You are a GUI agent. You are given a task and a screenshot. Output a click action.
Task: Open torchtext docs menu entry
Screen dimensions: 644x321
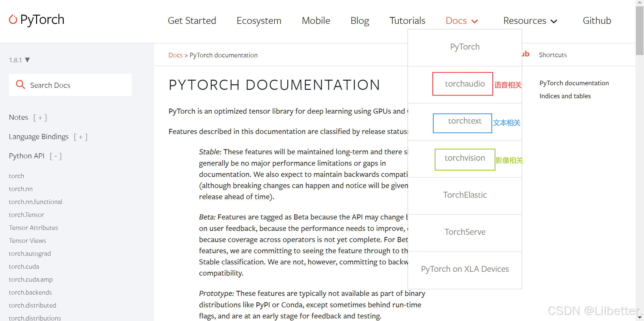(x=465, y=121)
